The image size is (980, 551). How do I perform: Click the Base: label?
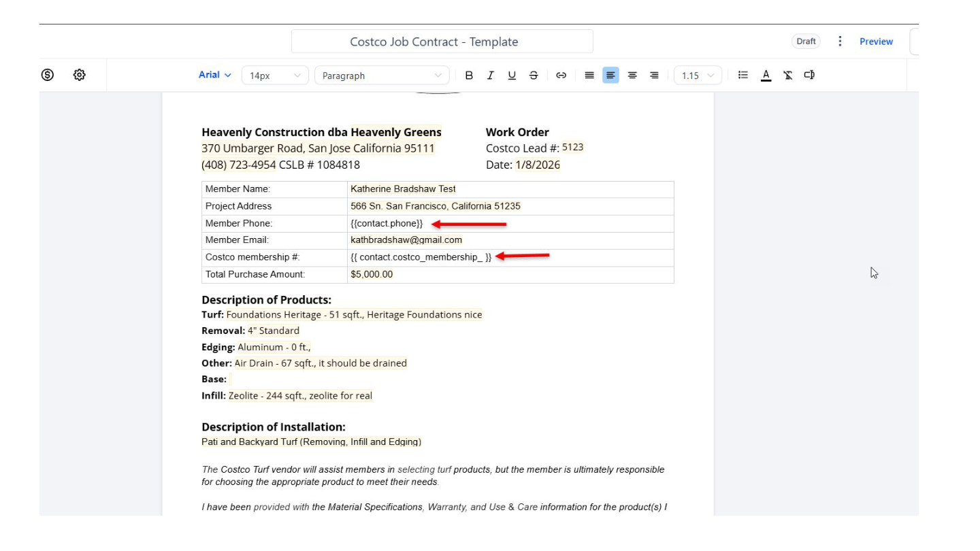coord(214,380)
